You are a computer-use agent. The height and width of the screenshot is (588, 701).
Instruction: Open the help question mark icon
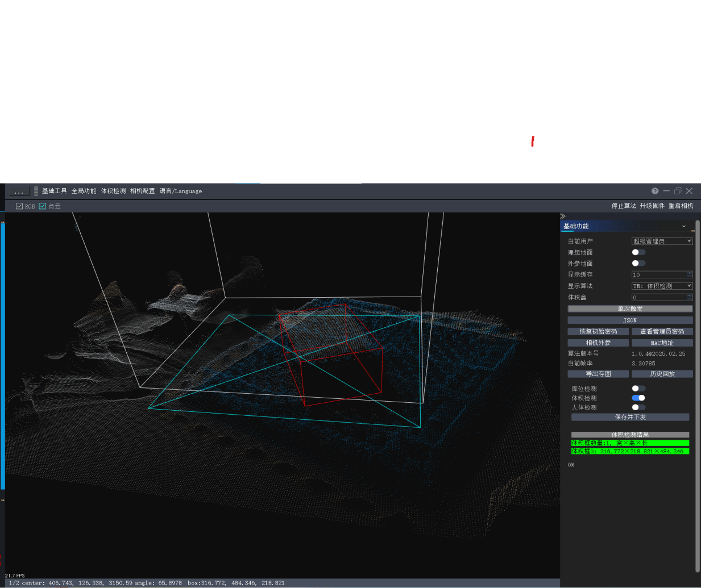tap(655, 191)
